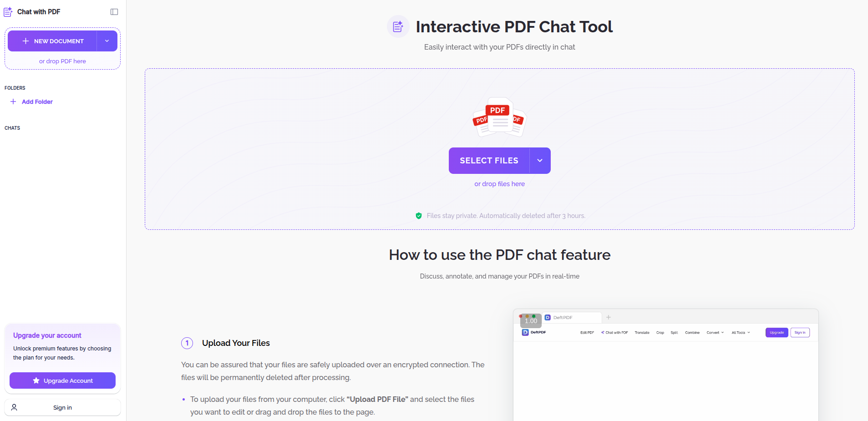Screen dimensions: 868x421
Task: Click the new tab plus icon in the mockup
Action: [609, 317]
